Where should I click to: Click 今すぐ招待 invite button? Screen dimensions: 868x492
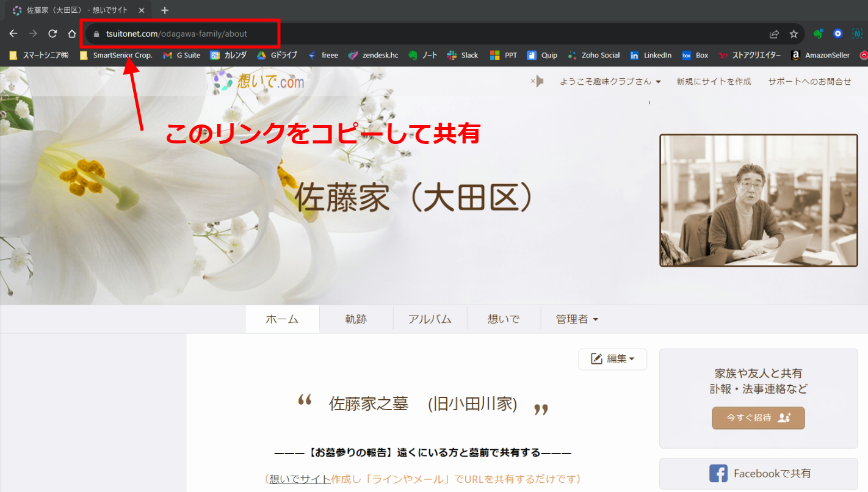(758, 418)
